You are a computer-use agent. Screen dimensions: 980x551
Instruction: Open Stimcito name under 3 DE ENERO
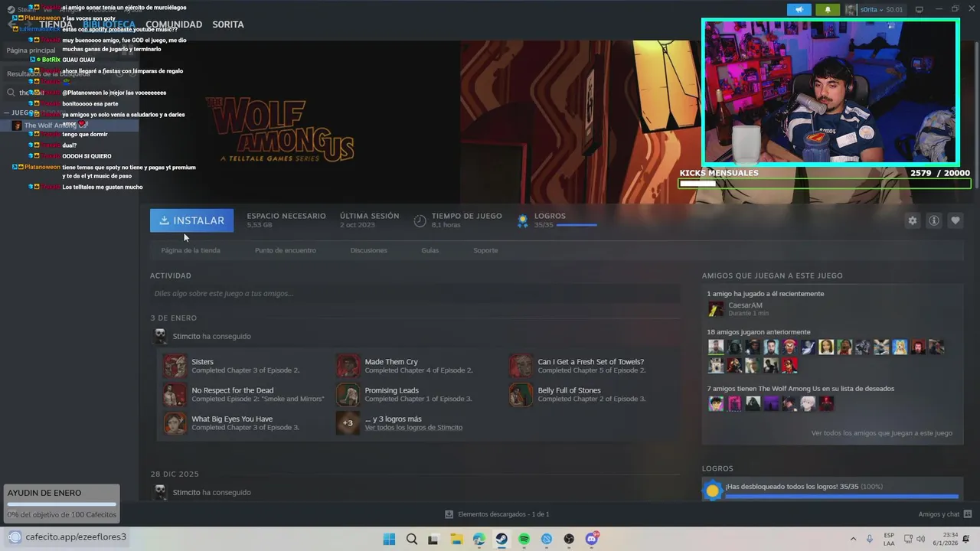click(x=186, y=336)
